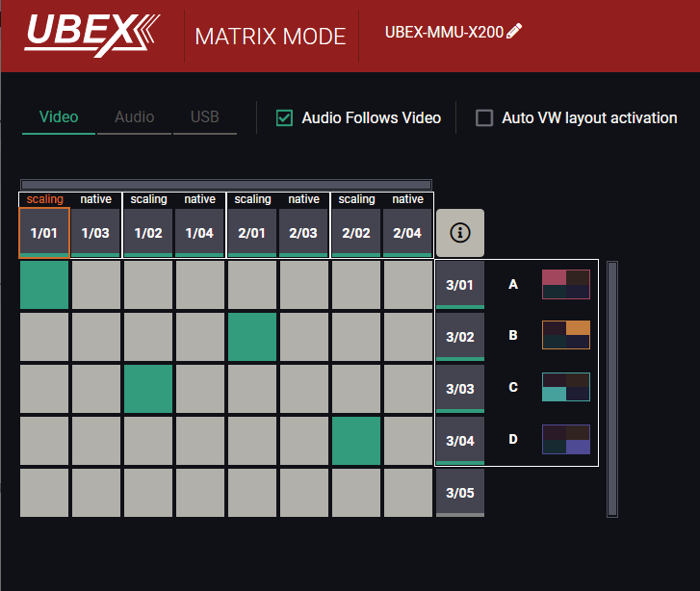Toggle active crosspoint 1/02 to 3/03

click(148, 389)
